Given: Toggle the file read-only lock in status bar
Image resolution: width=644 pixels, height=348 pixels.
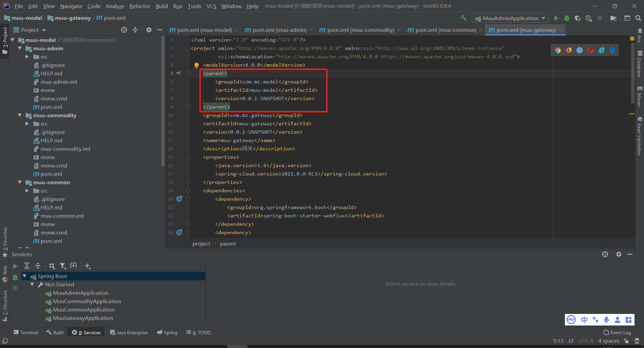Looking at the screenshot, I should coord(626,341).
